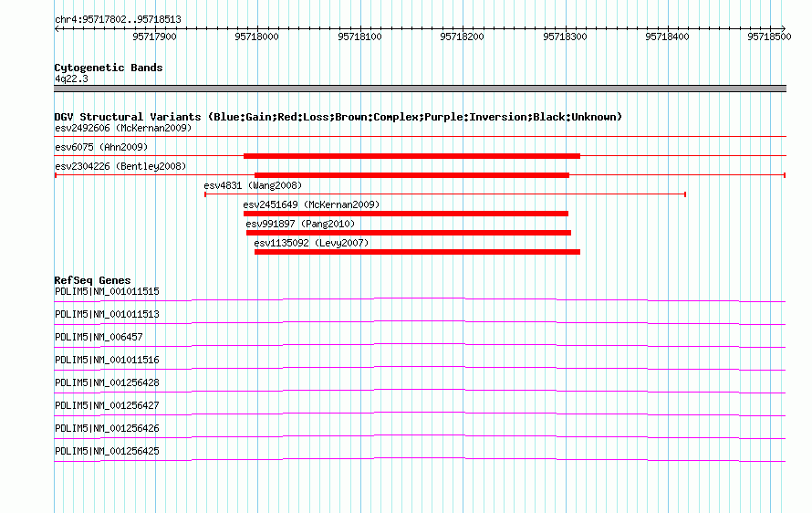Select transcript PDLIM5|NM_001011515
Screen dimensions: 812x513
coord(107,292)
